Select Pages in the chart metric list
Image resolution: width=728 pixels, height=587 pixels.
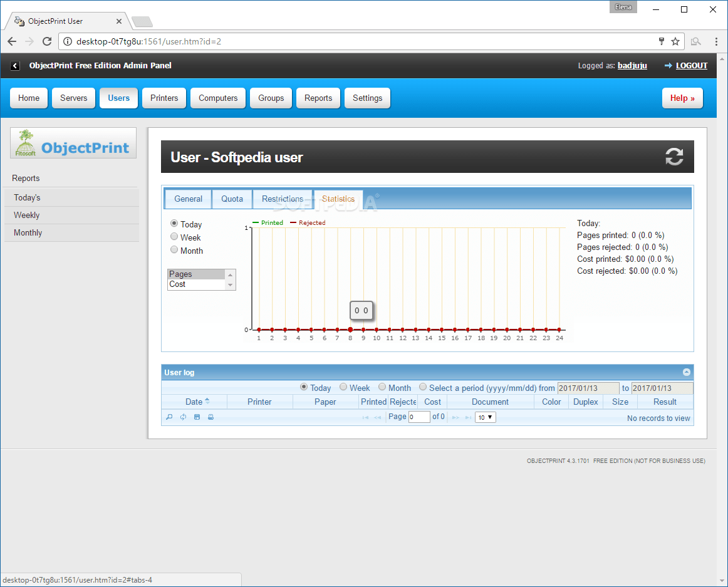click(x=196, y=274)
